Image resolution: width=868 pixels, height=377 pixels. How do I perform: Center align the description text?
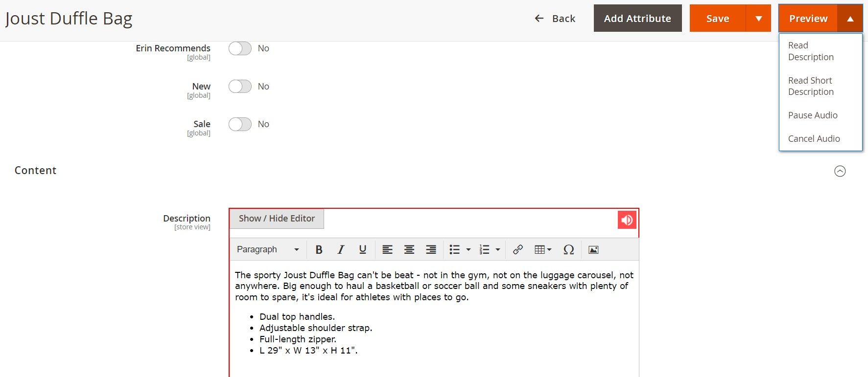click(409, 249)
